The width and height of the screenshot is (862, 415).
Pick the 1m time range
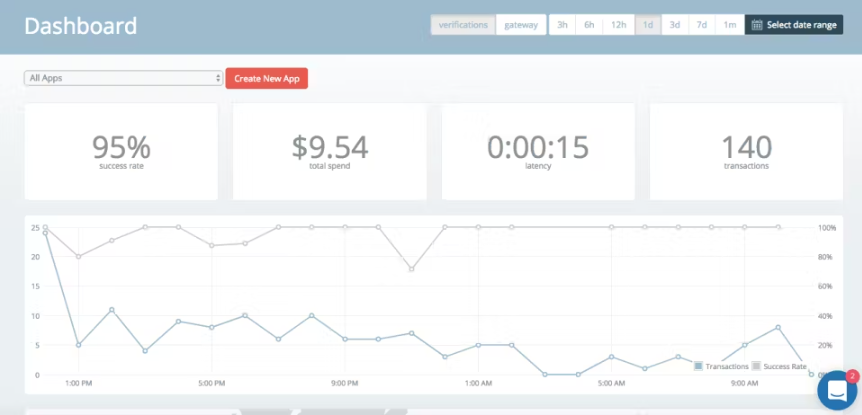coord(730,25)
